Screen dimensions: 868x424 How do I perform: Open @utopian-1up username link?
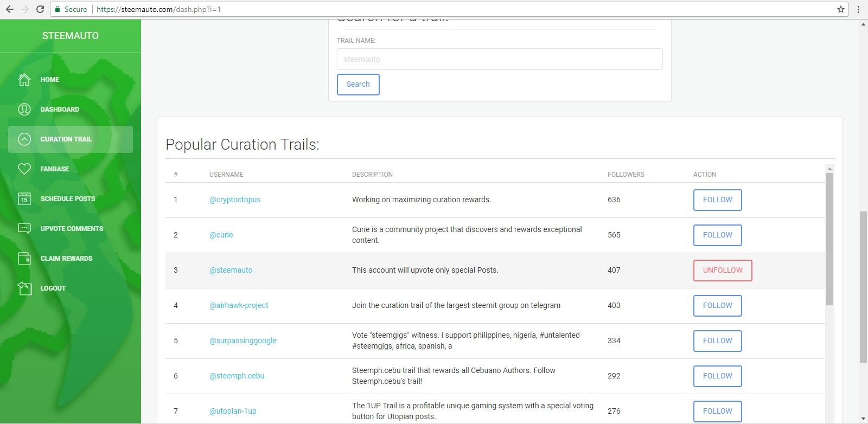pyautogui.click(x=233, y=411)
